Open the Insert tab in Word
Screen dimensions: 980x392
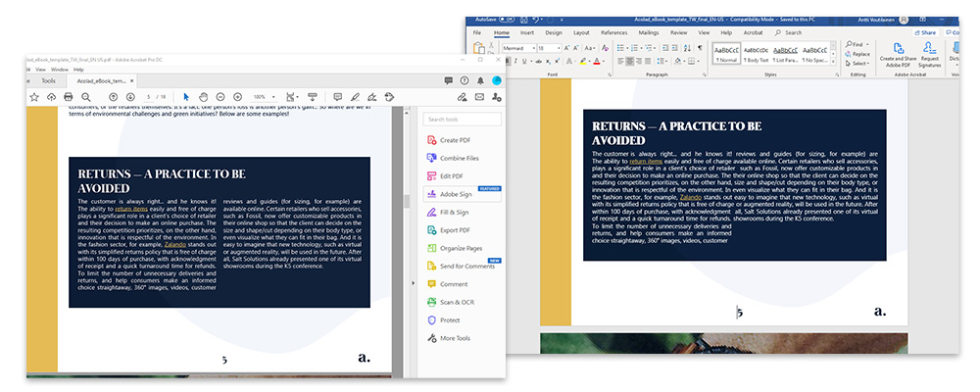pos(527,32)
